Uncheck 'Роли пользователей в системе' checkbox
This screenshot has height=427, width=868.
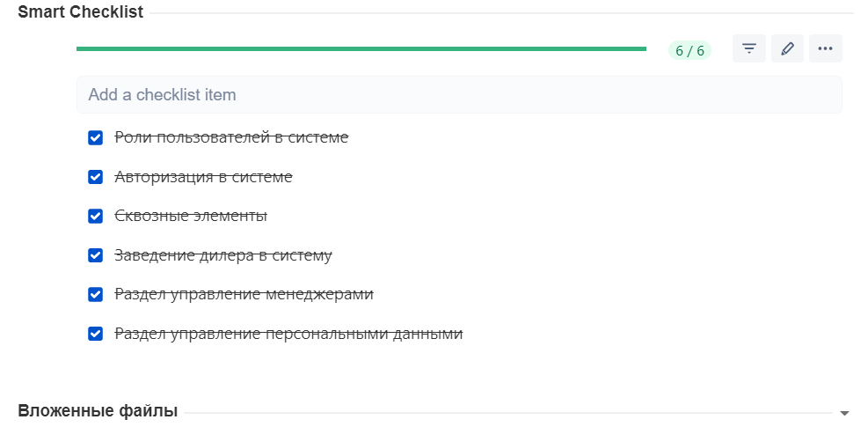pos(96,137)
